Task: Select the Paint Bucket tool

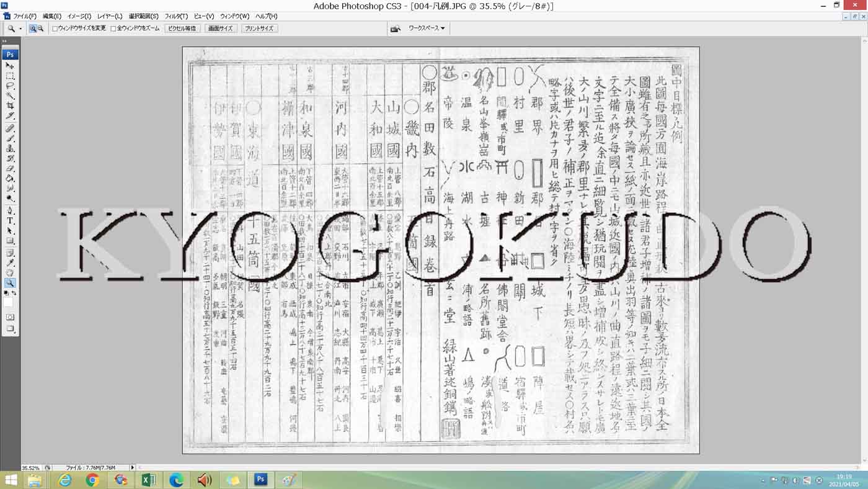Action: [10, 179]
